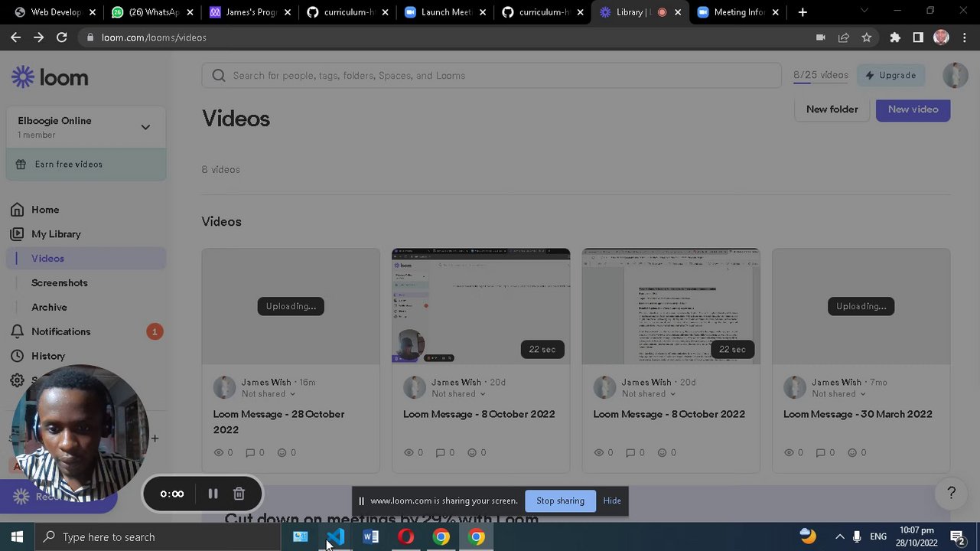Open Loom Message - 30 March 2022 title

[858, 414]
